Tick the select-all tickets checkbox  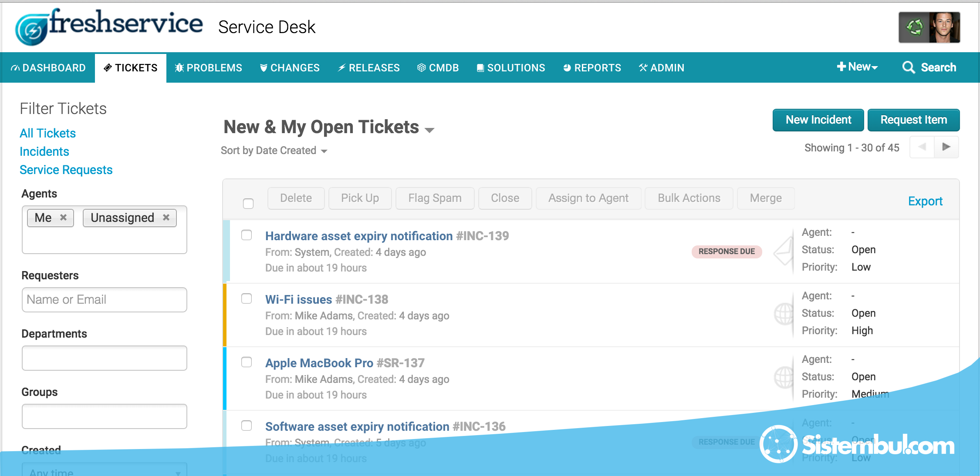(248, 203)
